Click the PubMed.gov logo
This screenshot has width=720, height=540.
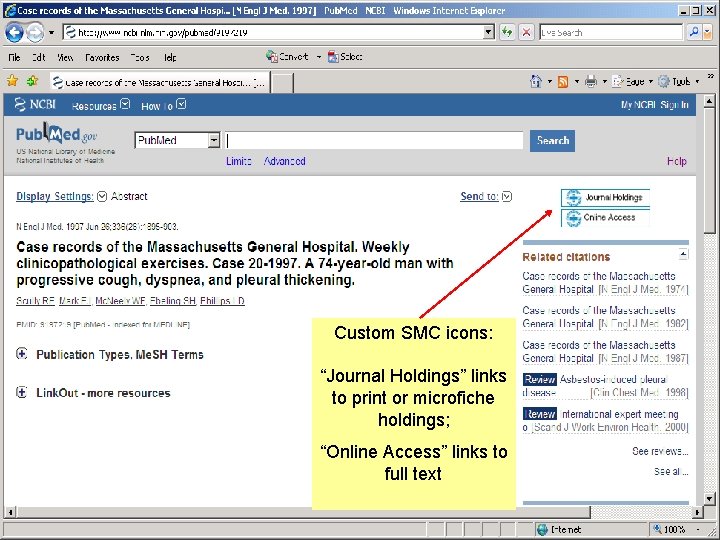[x=57, y=134]
